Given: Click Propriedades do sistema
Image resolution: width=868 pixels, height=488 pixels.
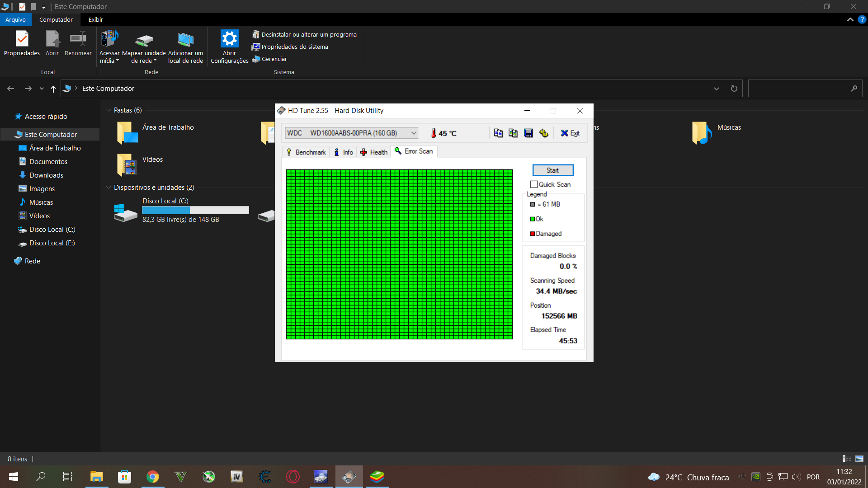Looking at the screenshot, I should pos(290,47).
